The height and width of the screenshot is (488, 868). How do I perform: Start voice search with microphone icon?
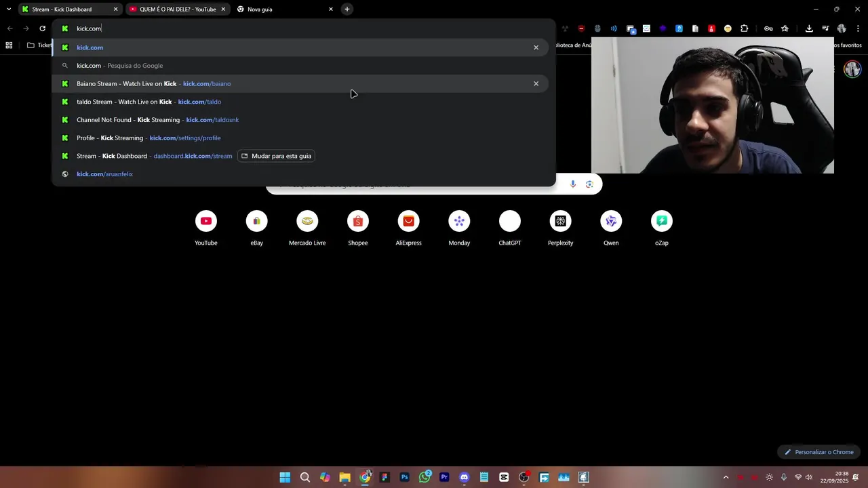click(573, 184)
